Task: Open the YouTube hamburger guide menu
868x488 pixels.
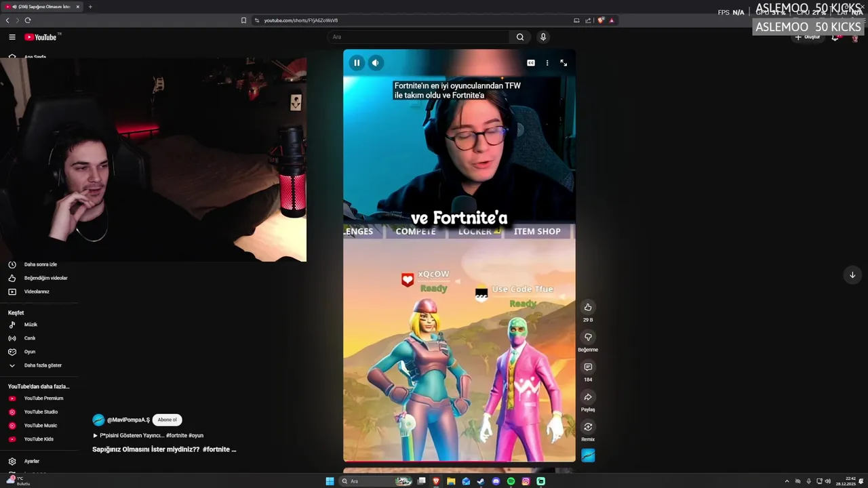Action: click(12, 37)
